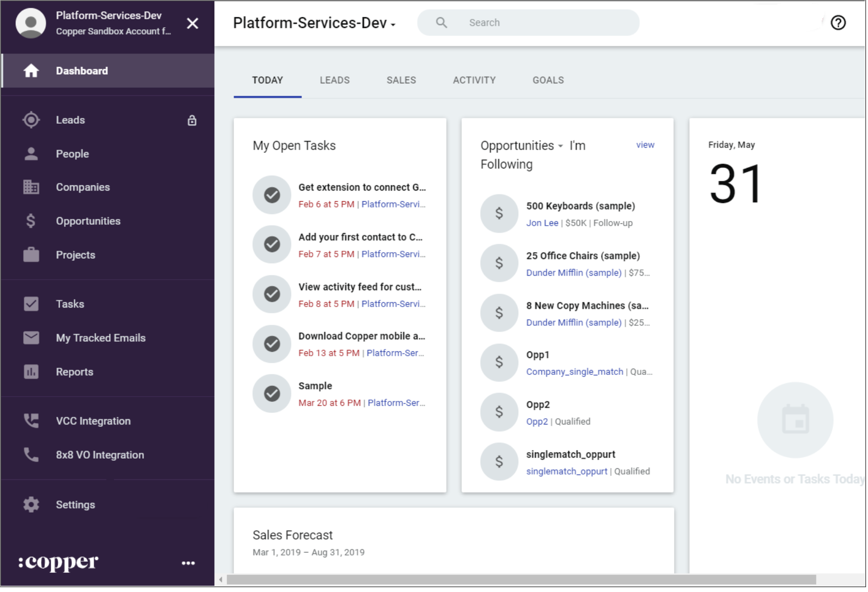Complete the 'Download Copper mobile' task
Viewport: 868px width, 592px height.
click(272, 344)
